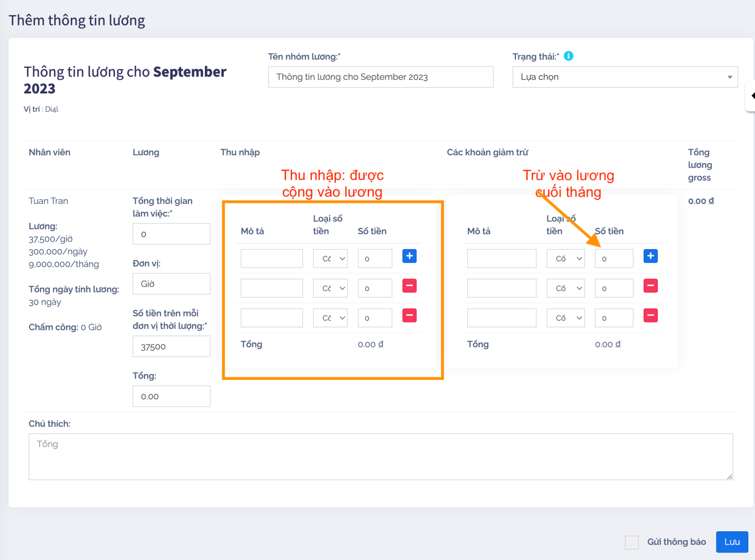Image resolution: width=755 pixels, height=560 pixels.
Task: Click first Mô tả field in Thu nhập
Action: pyautogui.click(x=271, y=259)
